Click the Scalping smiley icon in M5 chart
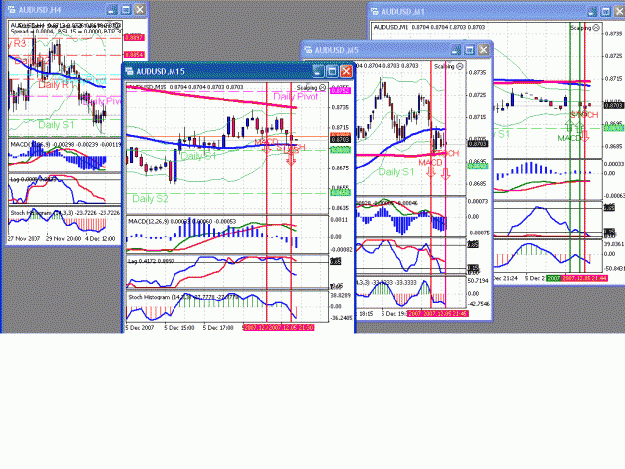 (x=460, y=67)
